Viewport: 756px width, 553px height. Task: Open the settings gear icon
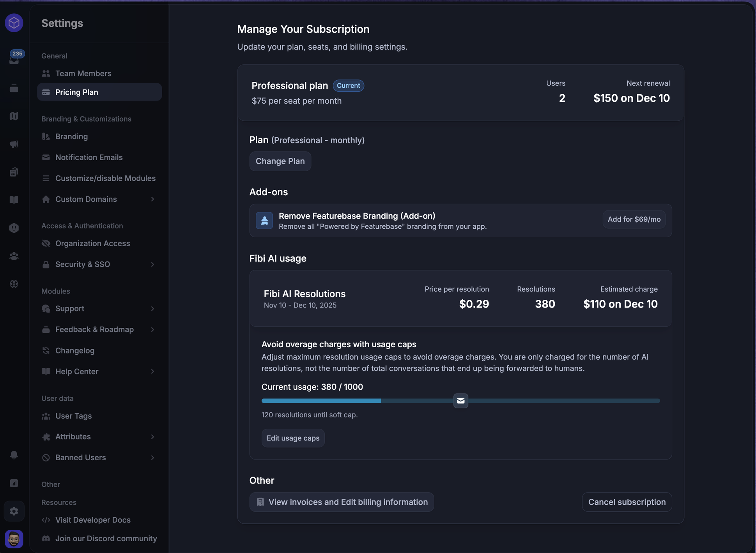click(x=14, y=511)
